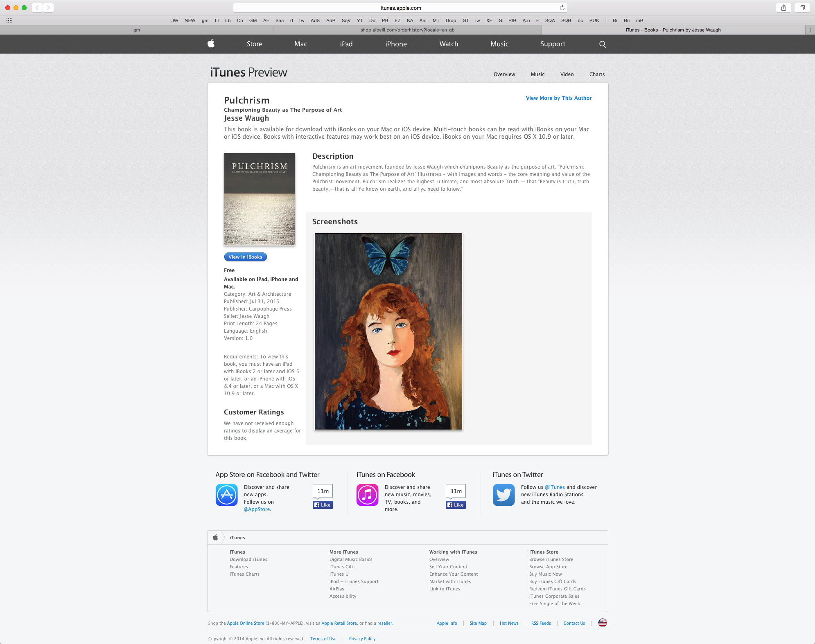Click the Apple breadcrumb icon in footer
This screenshot has width=815, height=644.
pos(215,538)
